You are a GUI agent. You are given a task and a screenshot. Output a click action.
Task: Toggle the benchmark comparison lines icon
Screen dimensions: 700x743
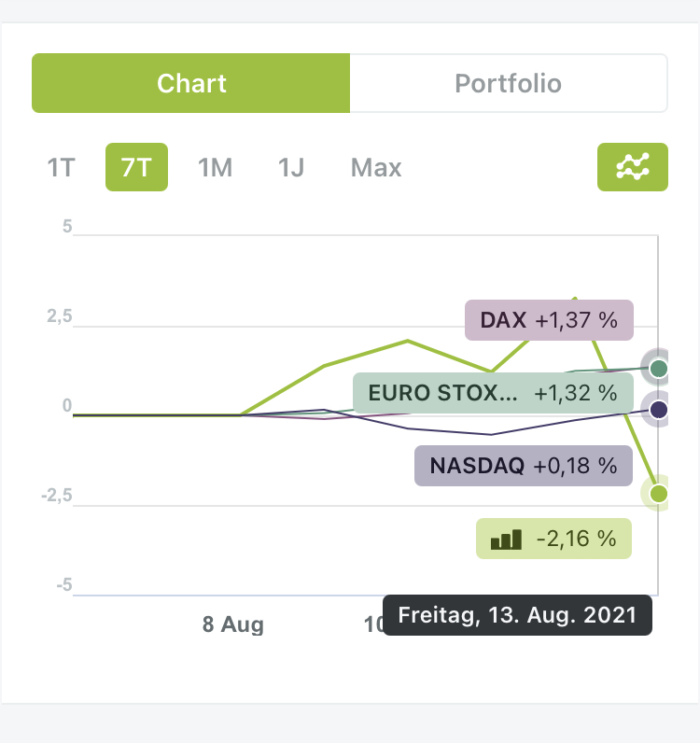point(632,167)
